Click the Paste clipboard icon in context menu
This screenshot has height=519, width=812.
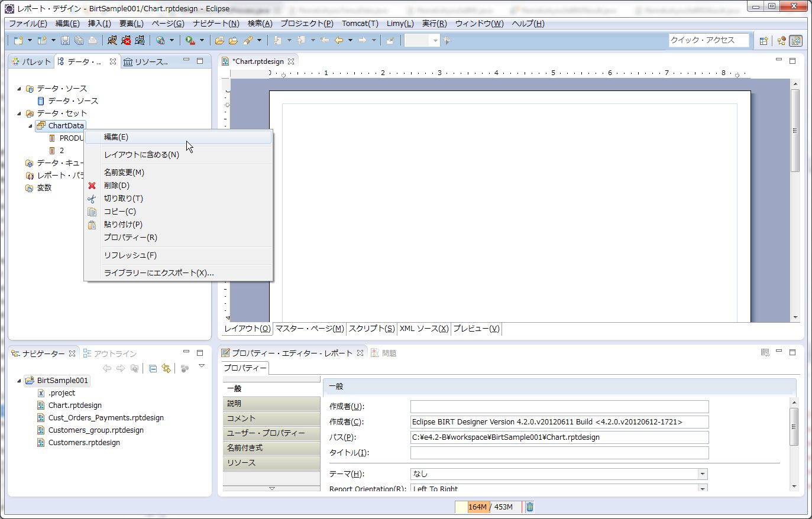tap(92, 225)
